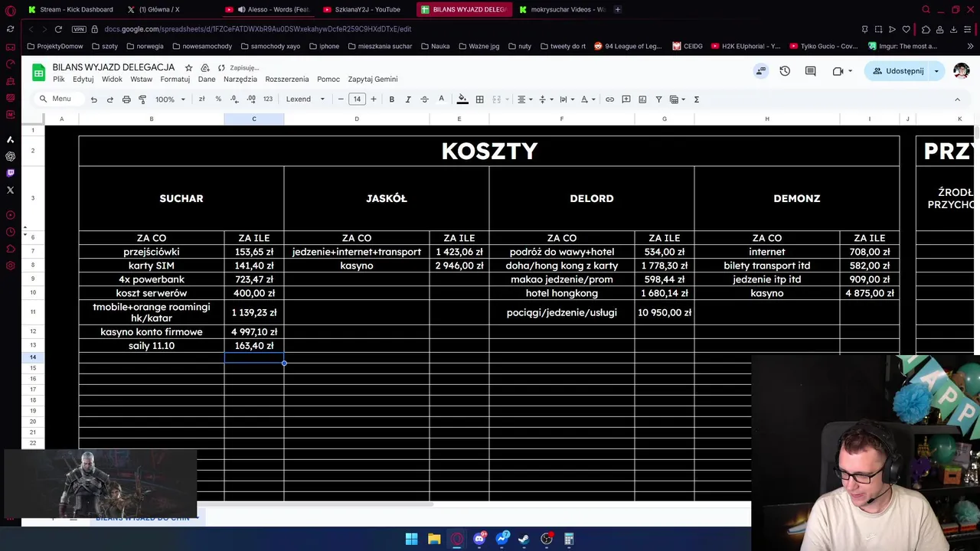Open Discord from the taskbar
Viewport: 980px width, 551px height.
(479, 539)
